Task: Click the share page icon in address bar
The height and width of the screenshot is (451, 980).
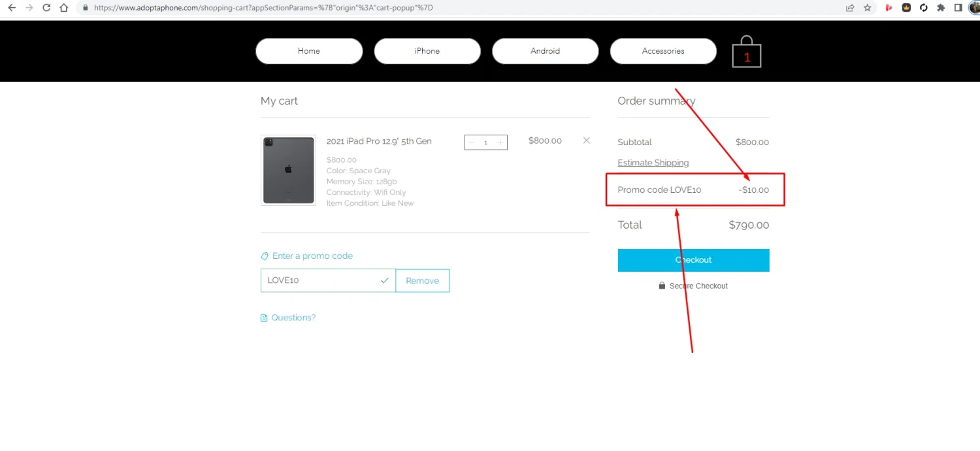Action: click(850, 8)
